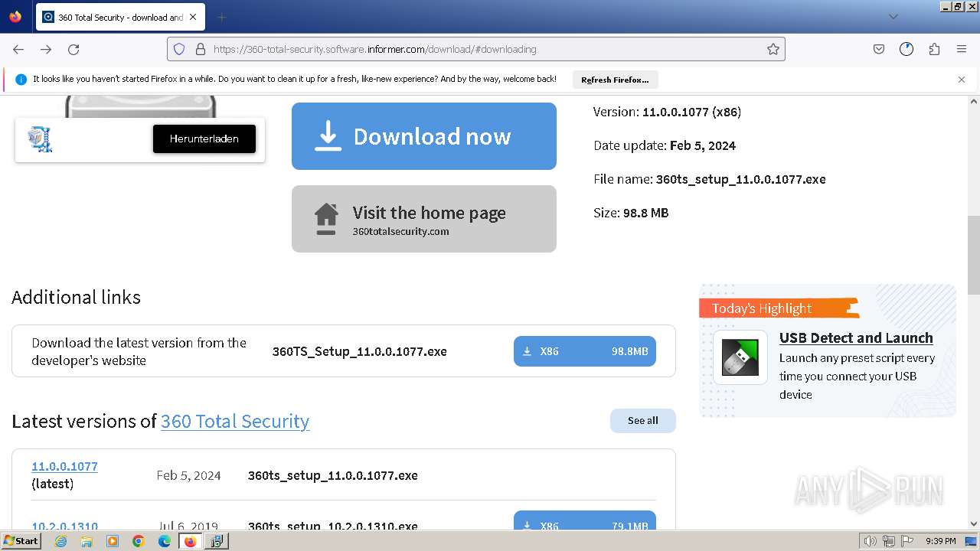
Task: Click the Herunterladen ad button
Action: pos(204,139)
